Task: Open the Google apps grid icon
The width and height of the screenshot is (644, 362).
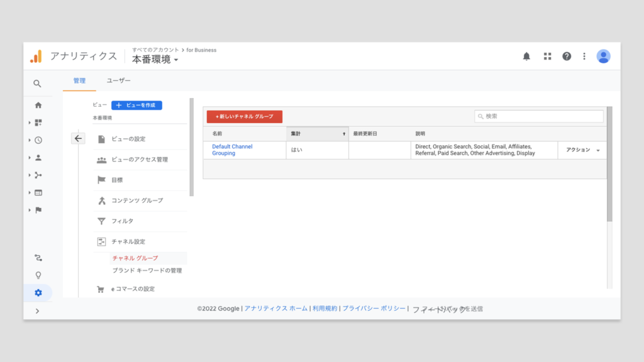Action: [x=547, y=57]
